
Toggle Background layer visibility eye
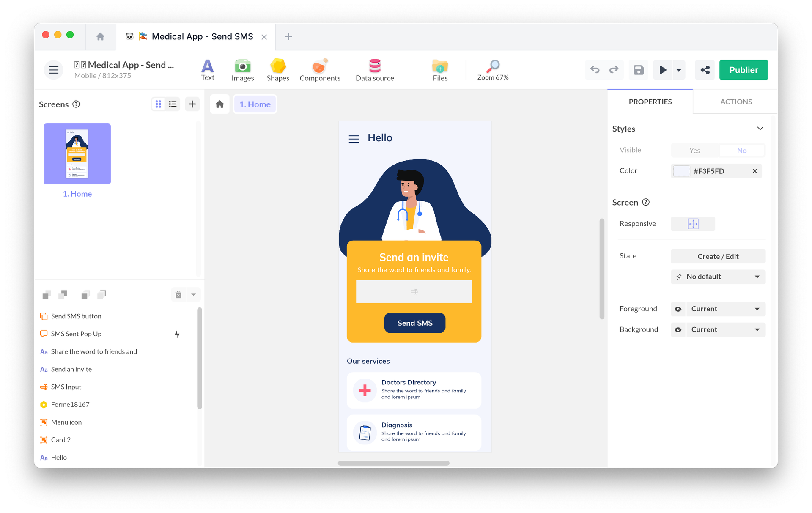pos(678,330)
